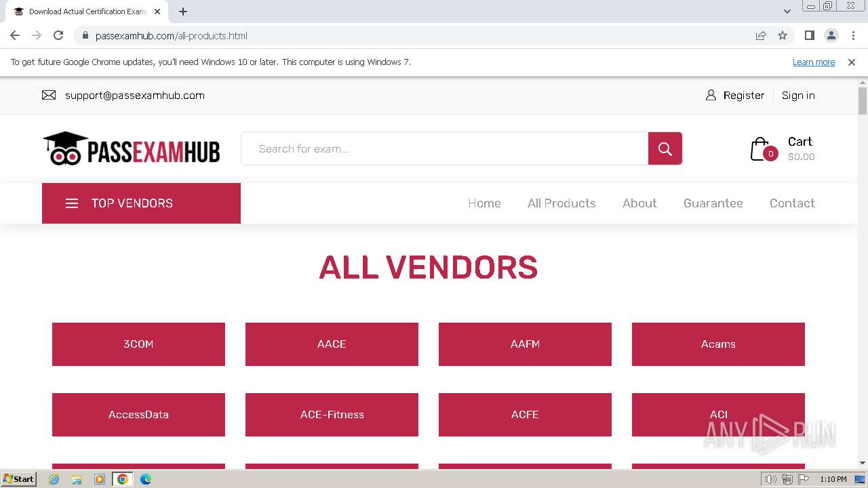Click the network tray icon

(x=787, y=479)
